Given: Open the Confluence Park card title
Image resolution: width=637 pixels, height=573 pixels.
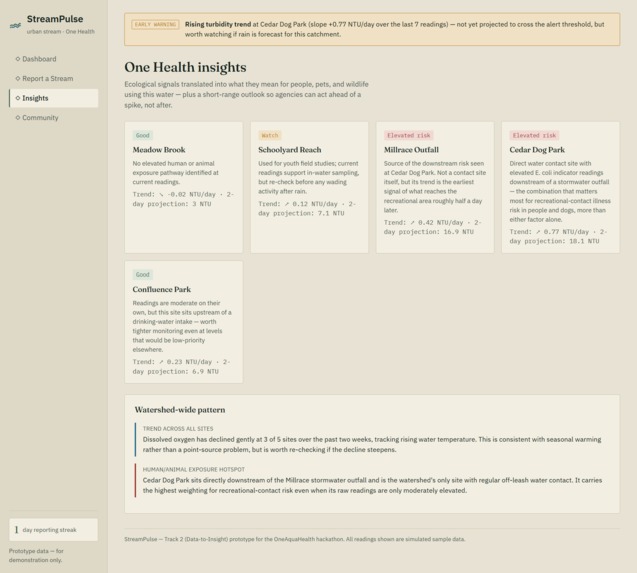Looking at the screenshot, I should click(x=162, y=289).
